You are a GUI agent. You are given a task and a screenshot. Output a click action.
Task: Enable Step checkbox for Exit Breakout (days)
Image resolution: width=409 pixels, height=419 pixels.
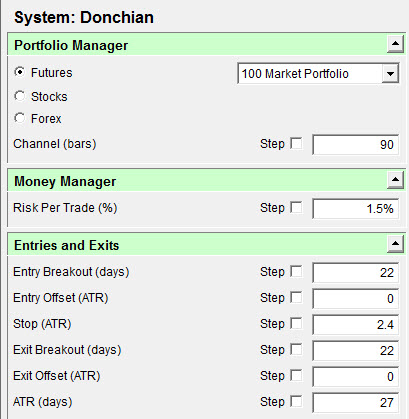pyautogui.click(x=296, y=349)
